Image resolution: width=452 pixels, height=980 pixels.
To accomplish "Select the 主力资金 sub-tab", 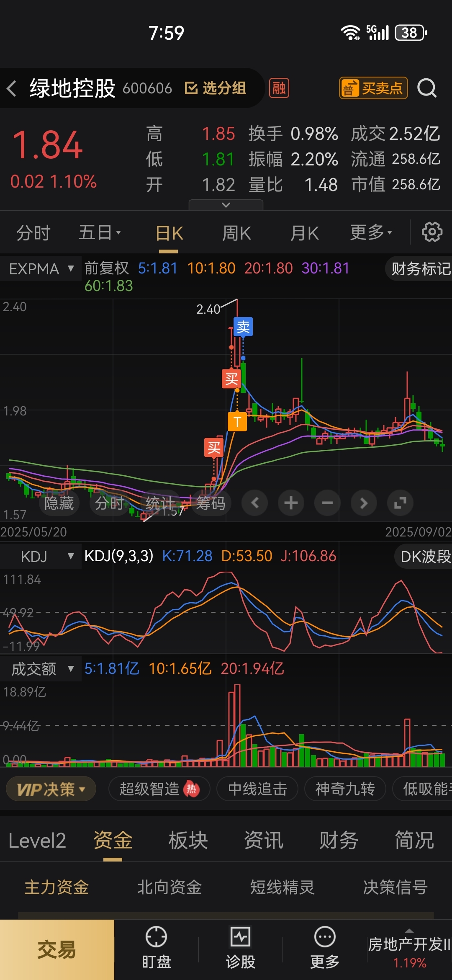I will (x=56, y=887).
